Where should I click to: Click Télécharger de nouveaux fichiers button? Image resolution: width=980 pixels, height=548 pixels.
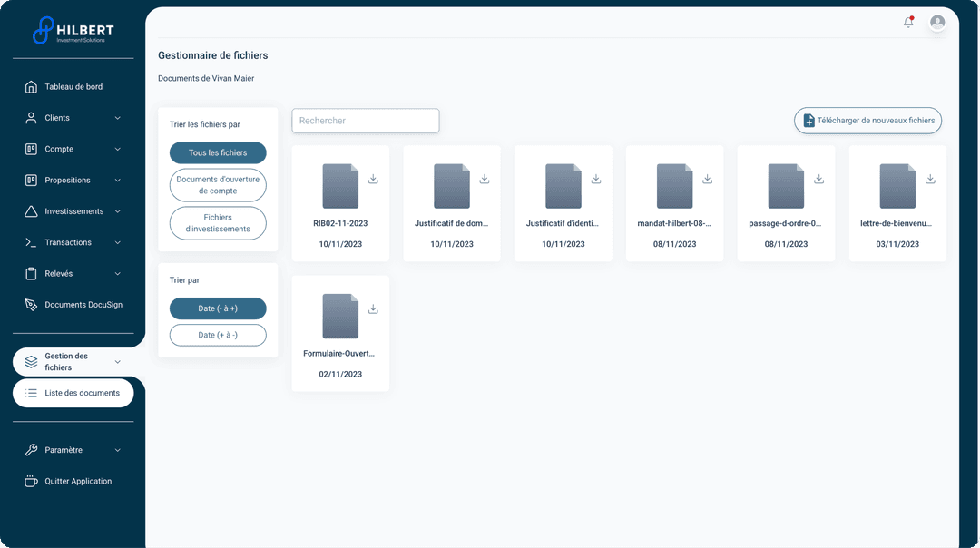[867, 121]
